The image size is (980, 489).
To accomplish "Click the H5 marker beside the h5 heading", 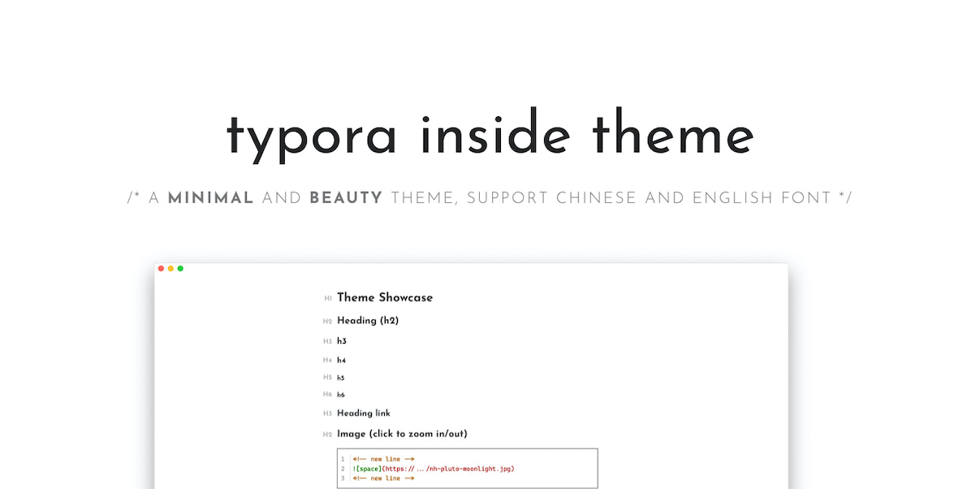I will click(328, 377).
